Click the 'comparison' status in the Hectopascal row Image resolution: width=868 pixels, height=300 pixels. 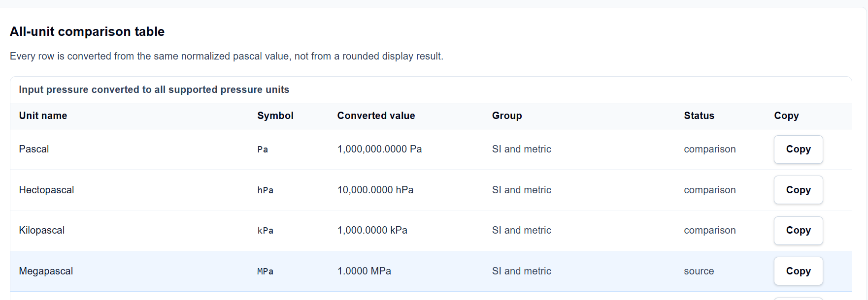point(709,190)
